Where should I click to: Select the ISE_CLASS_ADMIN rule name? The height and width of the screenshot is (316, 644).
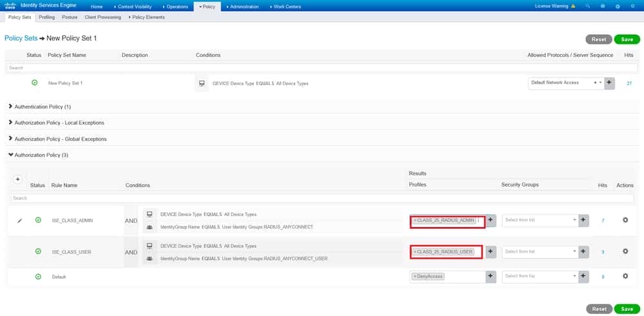[72, 221]
